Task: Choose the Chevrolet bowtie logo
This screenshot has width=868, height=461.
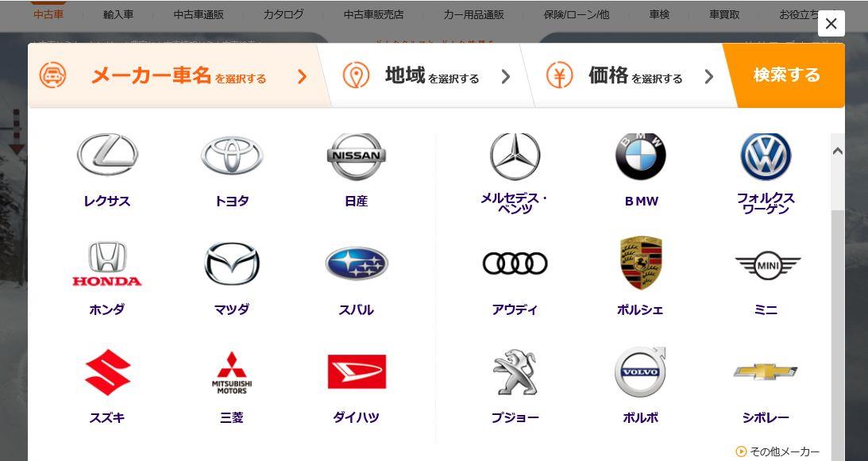Action: (766, 372)
